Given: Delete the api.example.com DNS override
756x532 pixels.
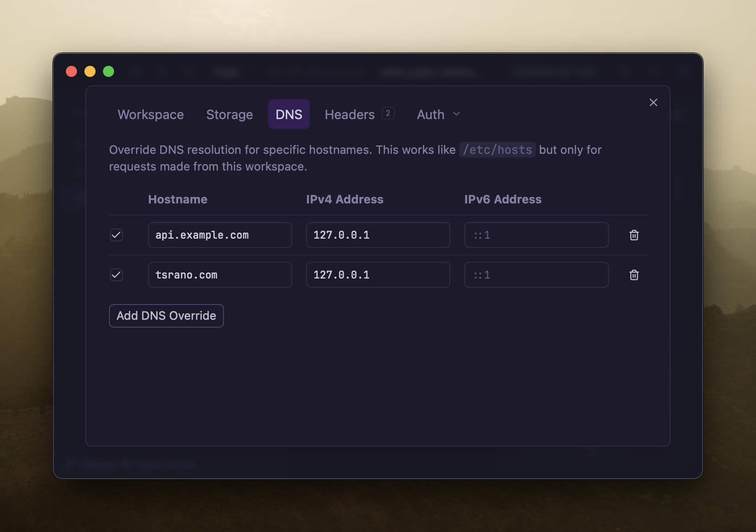Looking at the screenshot, I should (634, 235).
